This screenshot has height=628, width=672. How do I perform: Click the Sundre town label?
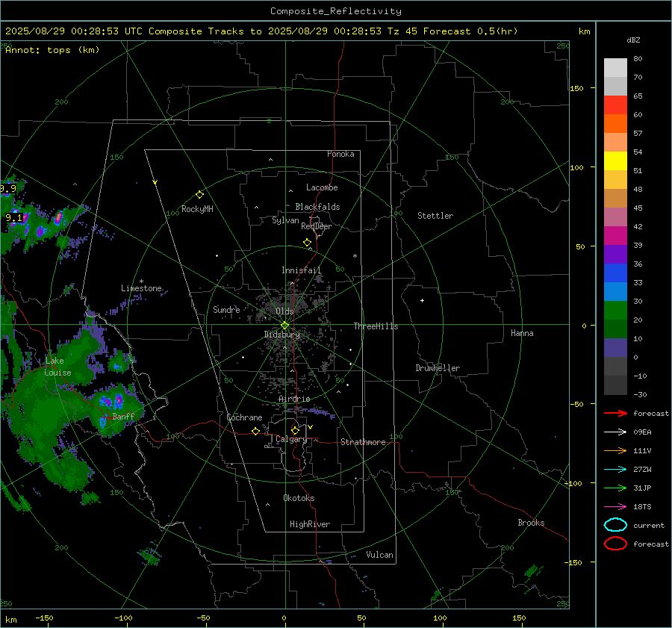tap(226, 309)
